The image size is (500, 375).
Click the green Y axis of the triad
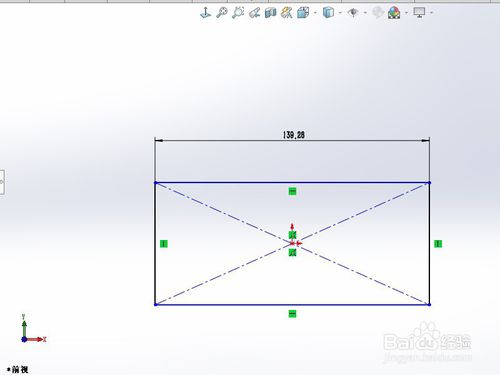click(24, 329)
